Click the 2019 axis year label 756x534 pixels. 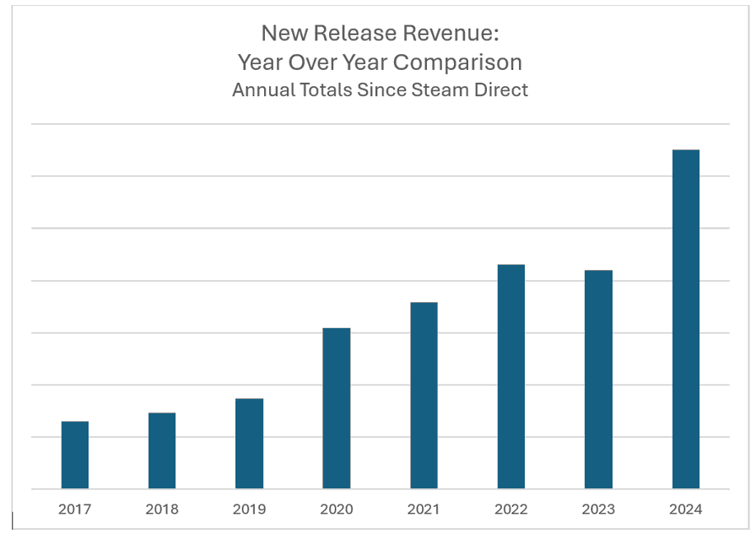(x=249, y=510)
